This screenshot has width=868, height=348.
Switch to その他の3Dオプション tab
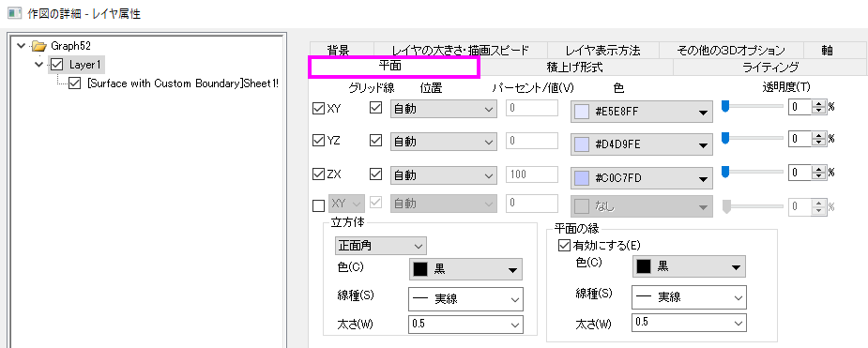click(x=731, y=51)
